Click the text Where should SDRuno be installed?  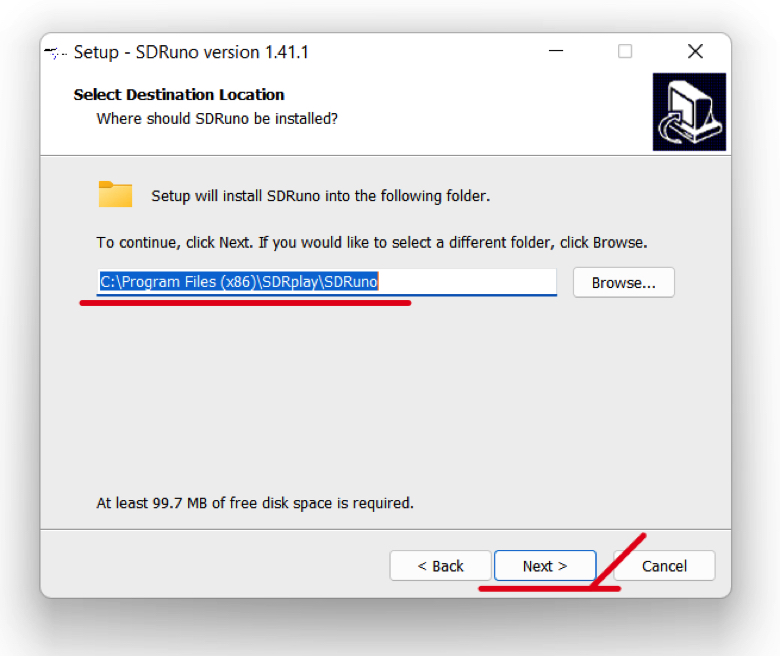pyautogui.click(x=217, y=119)
